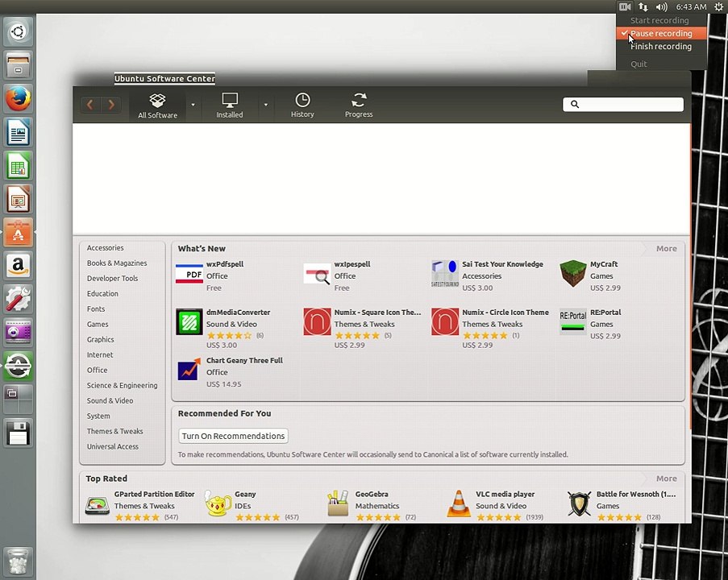Open the VLC media player entry
728x580 pixels.
click(x=495, y=506)
